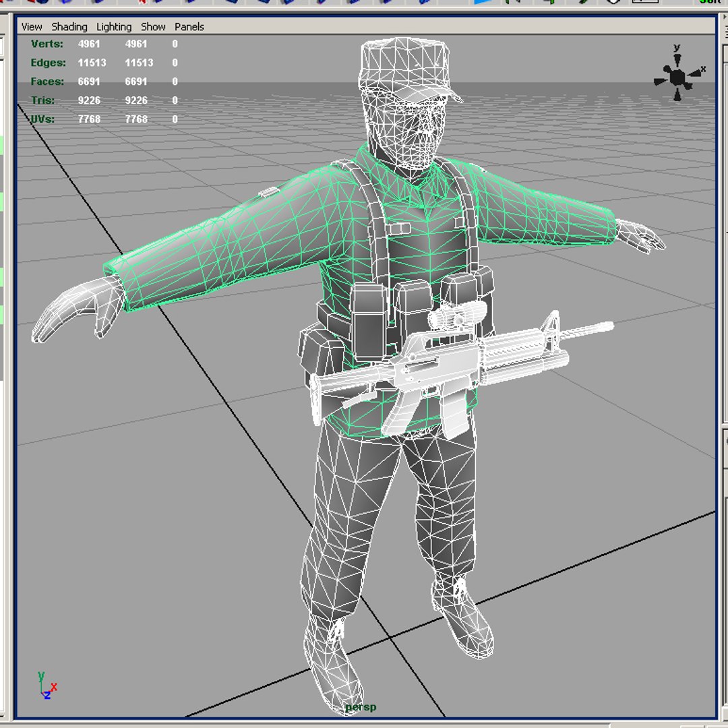This screenshot has height=728, width=728.
Task: Click the UVs: label in the poly count HUD
Action: pyautogui.click(x=42, y=119)
